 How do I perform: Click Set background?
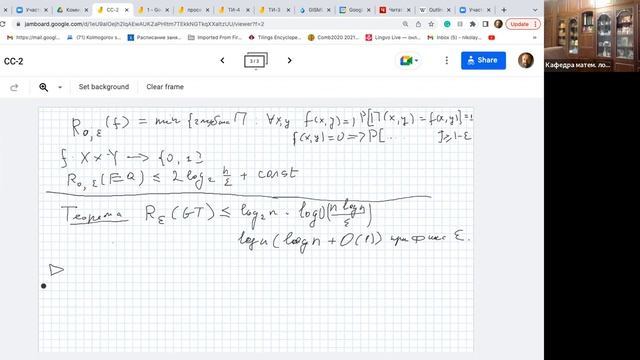(x=104, y=87)
